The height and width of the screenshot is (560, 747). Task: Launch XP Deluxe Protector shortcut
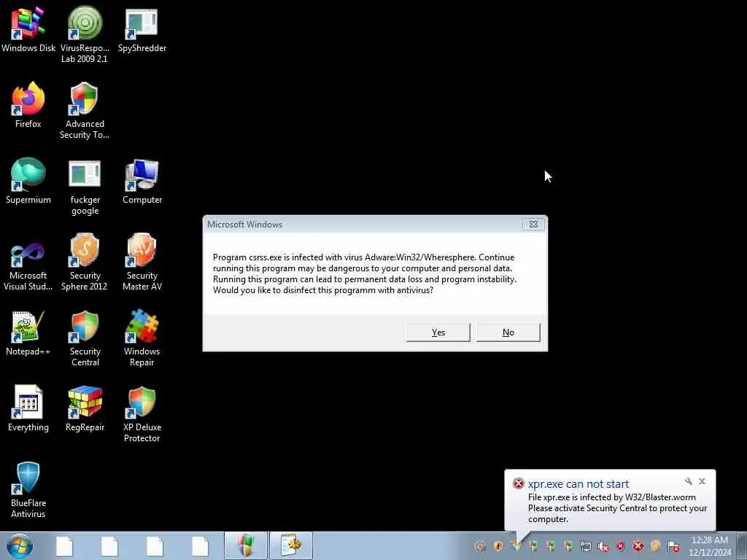(x=142, y=413)
